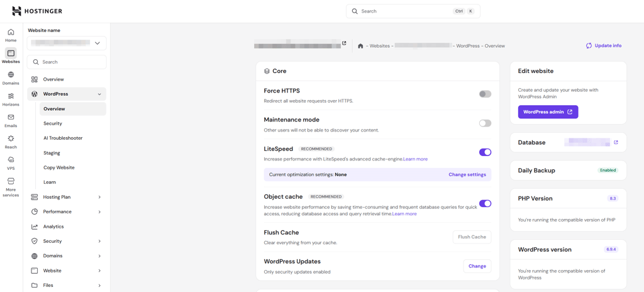Click Websites in the breadcrumb
This screenshot has height=292, width=644.
tap(379, 46)
